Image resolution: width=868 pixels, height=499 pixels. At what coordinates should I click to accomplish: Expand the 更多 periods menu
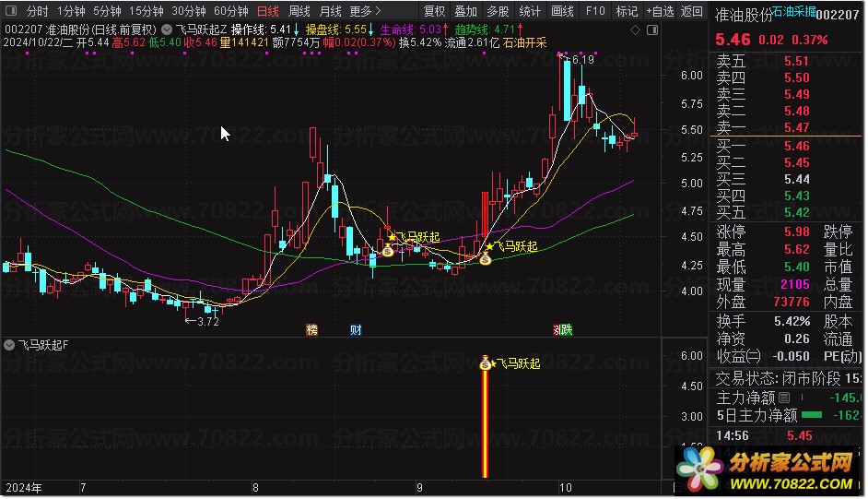tap(366, 11)
